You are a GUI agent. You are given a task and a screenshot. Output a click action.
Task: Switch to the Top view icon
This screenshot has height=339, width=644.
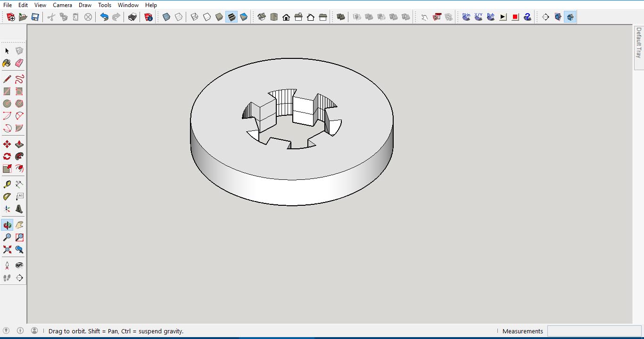[273, 16]
